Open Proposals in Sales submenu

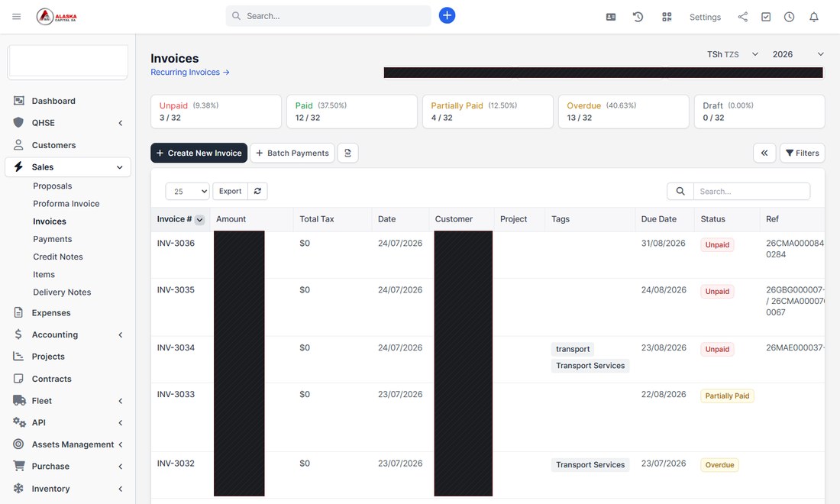(53, 186)
